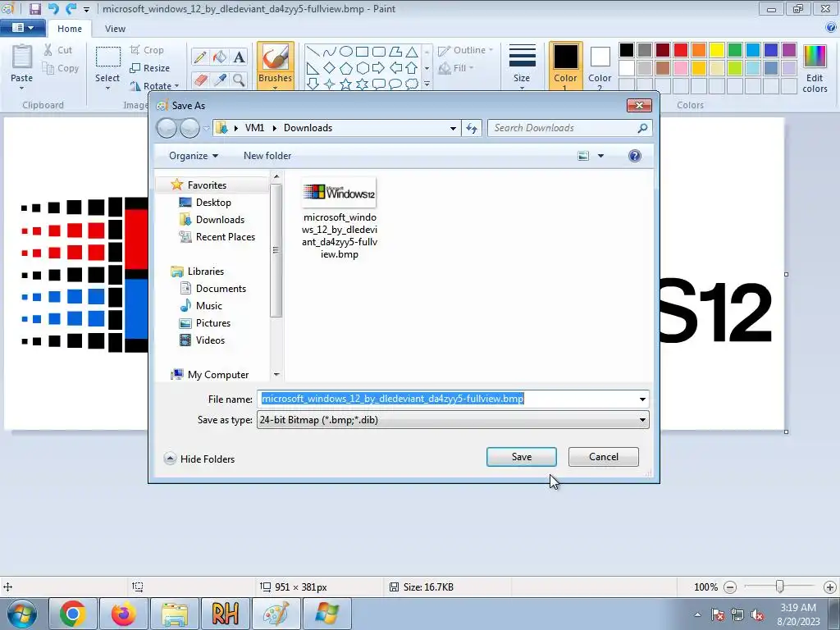Choose the five-point star shape

point(346,84)
